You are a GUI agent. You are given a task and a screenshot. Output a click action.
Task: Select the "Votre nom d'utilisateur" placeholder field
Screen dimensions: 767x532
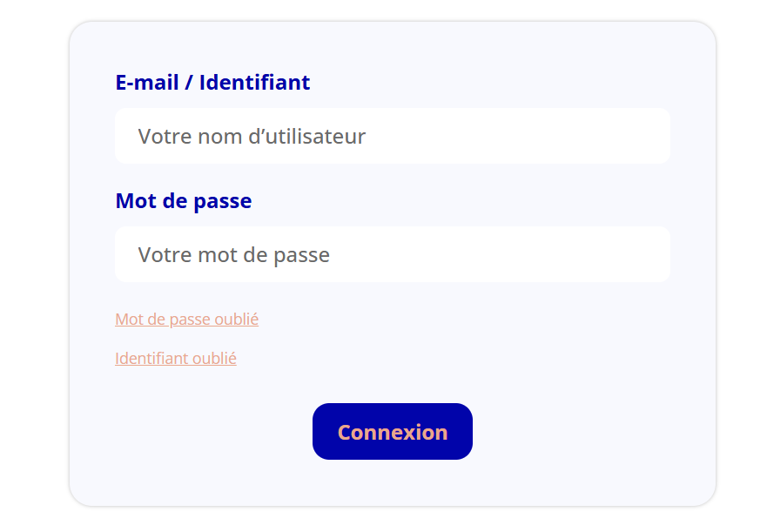(392, 136)
